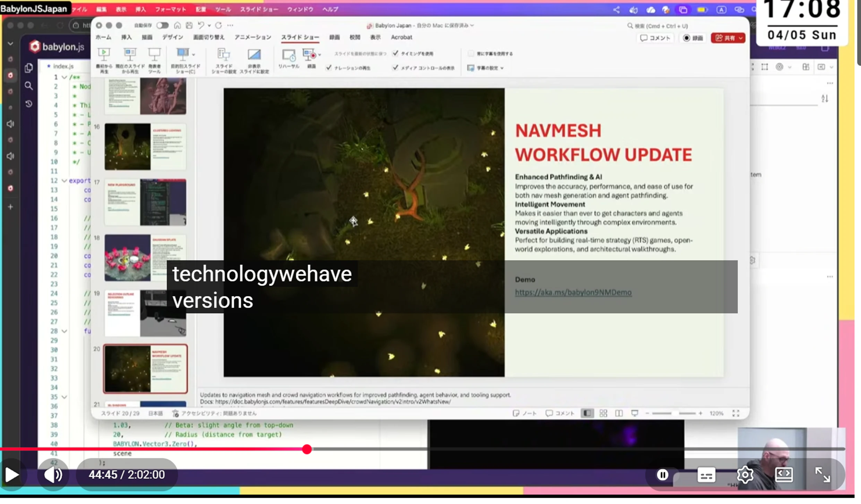Open Presenter Tools icon
The height and width of the screenshot is (504, 861).
(154, 54)
